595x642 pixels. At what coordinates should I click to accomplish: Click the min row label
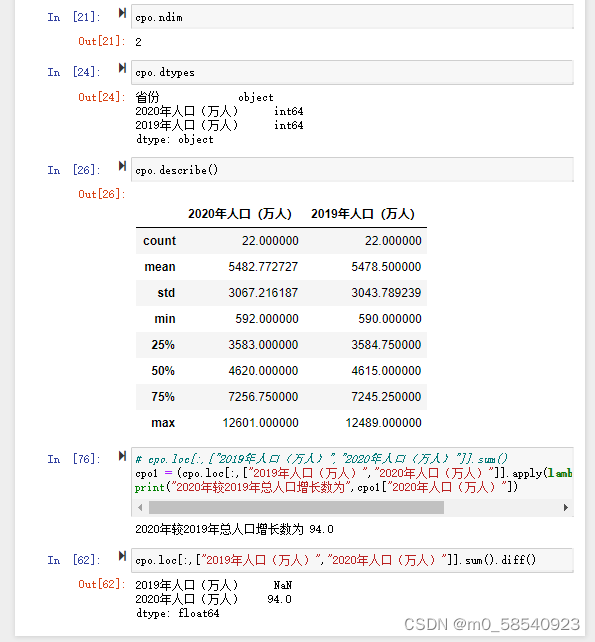[x=165, y=319]
